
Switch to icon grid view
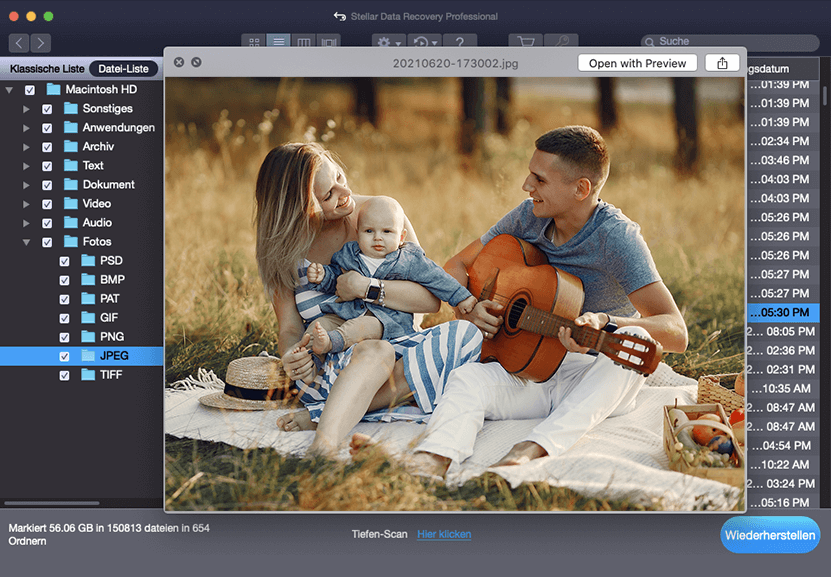(x=254, y=43)
